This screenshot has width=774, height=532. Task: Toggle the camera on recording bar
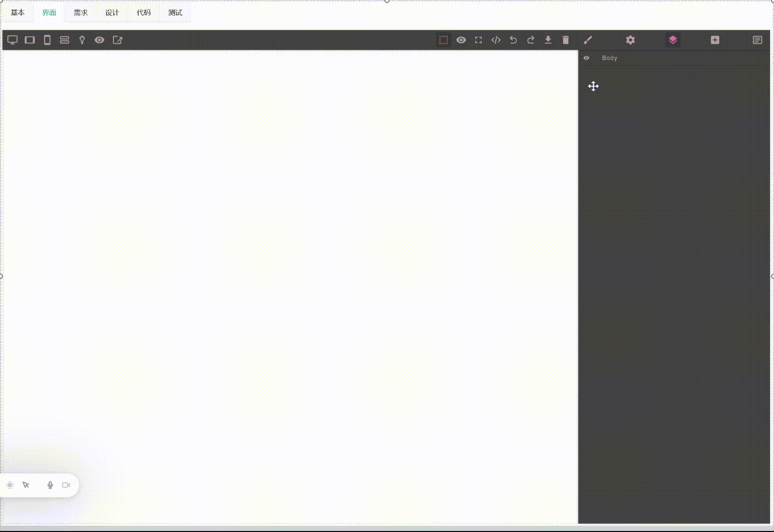pos(66,485)
